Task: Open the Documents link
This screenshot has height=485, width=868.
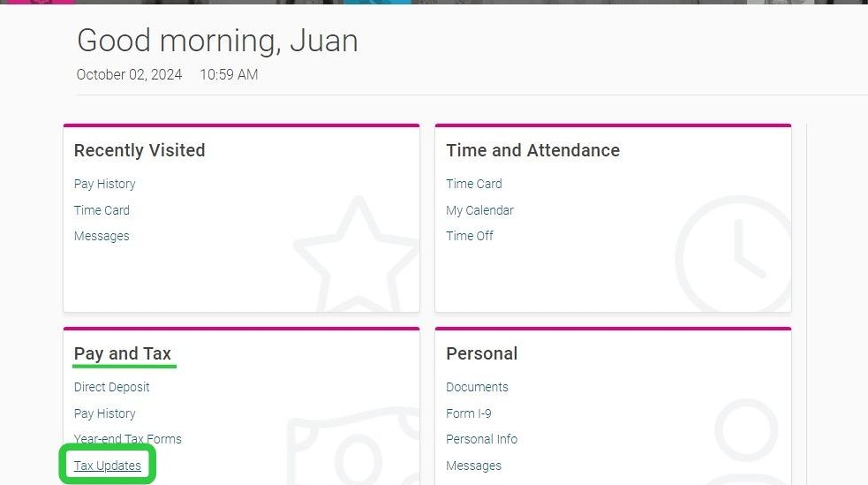Action: 477,387
